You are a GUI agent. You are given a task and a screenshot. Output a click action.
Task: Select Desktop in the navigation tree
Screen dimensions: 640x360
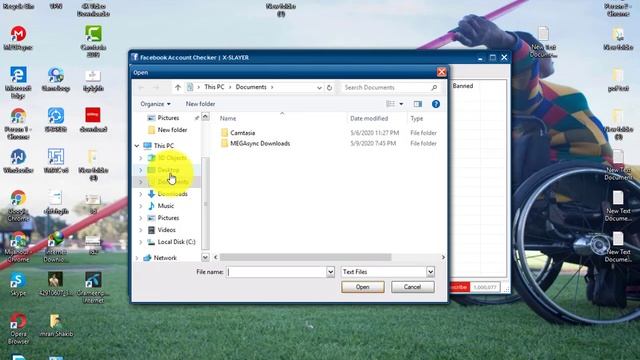click(168, 170)
